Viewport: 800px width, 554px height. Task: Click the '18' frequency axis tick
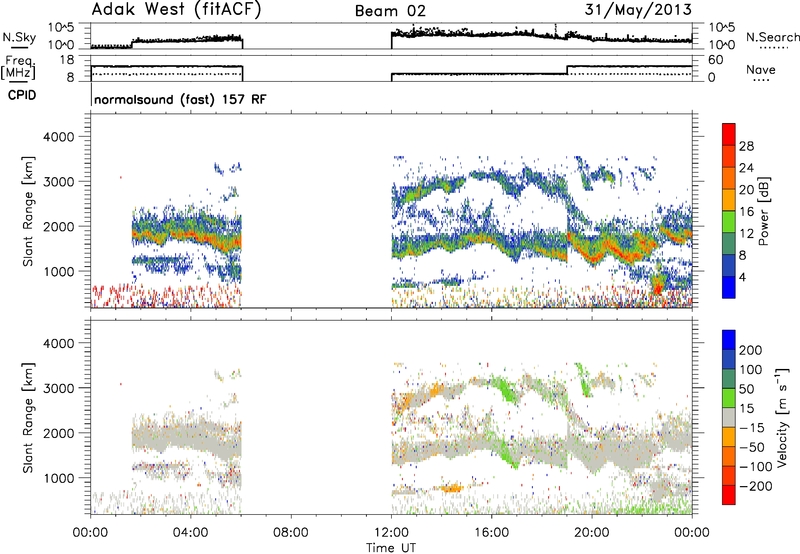pyautogui.click(x=67, y=60)
